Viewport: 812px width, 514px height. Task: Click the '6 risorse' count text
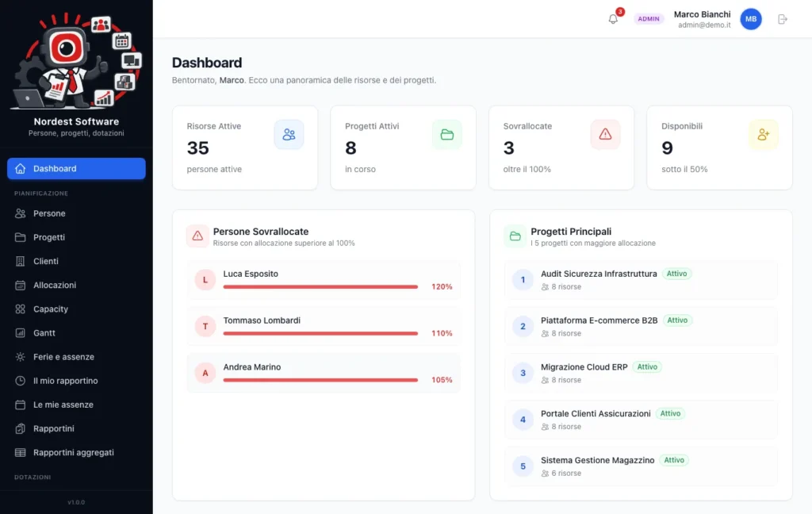tap(566, 473)
